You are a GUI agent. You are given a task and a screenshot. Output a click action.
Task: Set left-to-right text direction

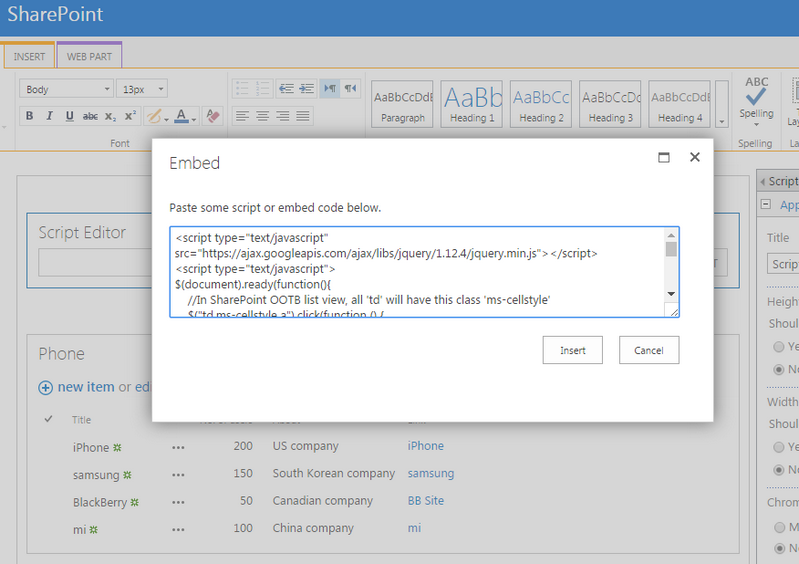pos(330,89)
